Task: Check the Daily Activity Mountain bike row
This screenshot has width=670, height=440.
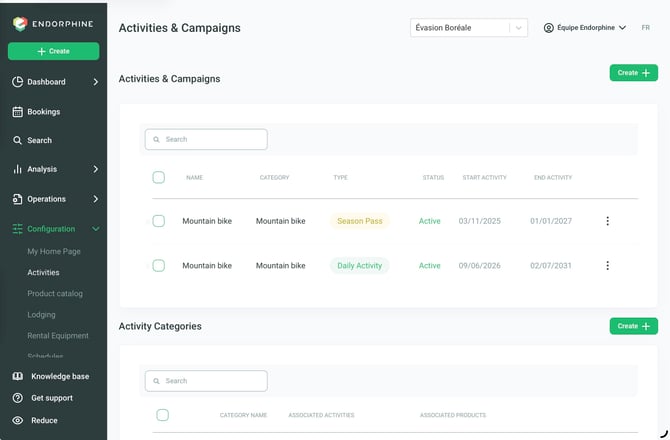Action: click(159, 266)
